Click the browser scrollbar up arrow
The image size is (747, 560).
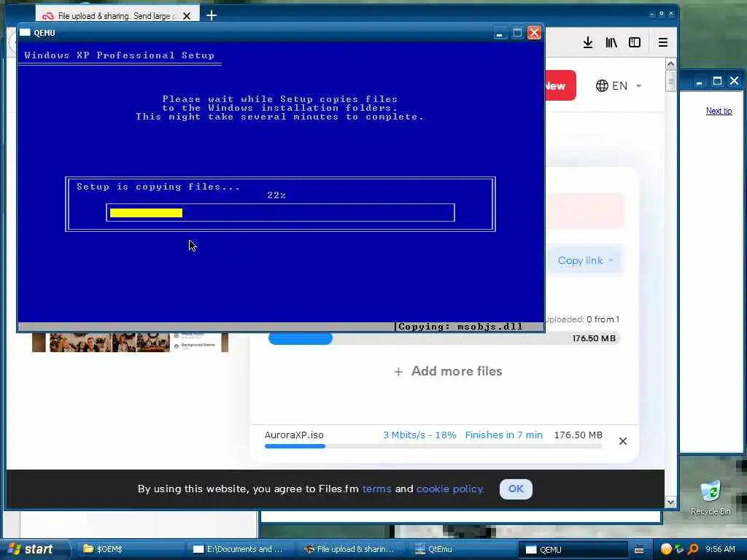coord(671,64)
